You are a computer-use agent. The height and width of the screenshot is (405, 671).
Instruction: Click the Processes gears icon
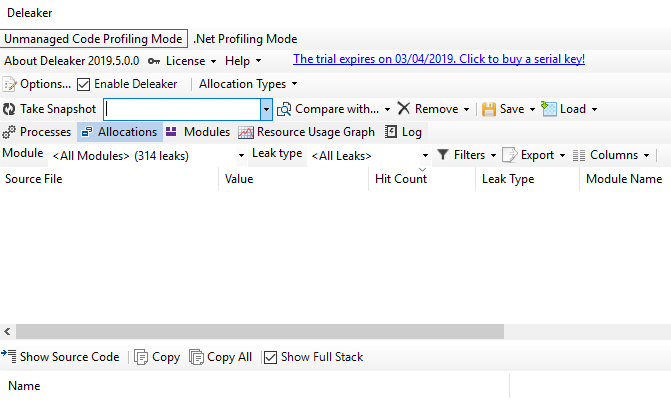coord(9,132)
